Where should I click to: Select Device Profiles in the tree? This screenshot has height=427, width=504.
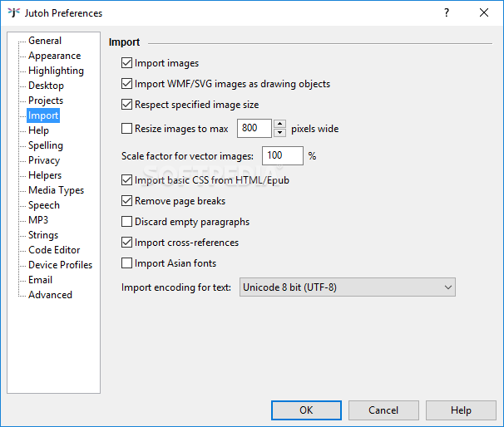(x=60, y=265)
